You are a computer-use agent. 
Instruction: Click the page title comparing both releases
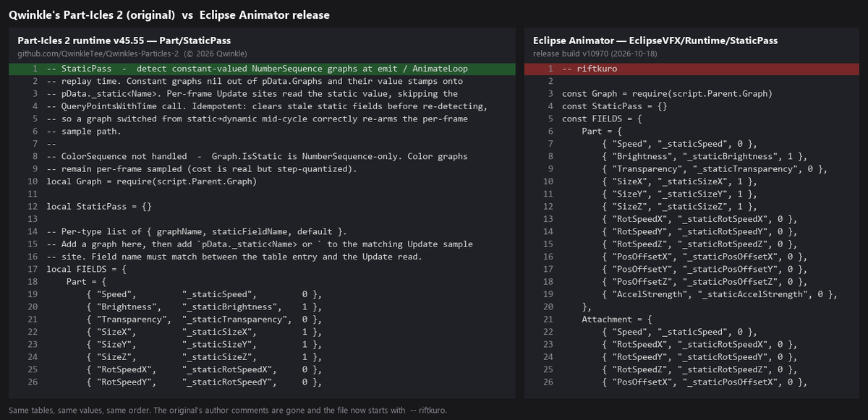(x=169, y=14)
